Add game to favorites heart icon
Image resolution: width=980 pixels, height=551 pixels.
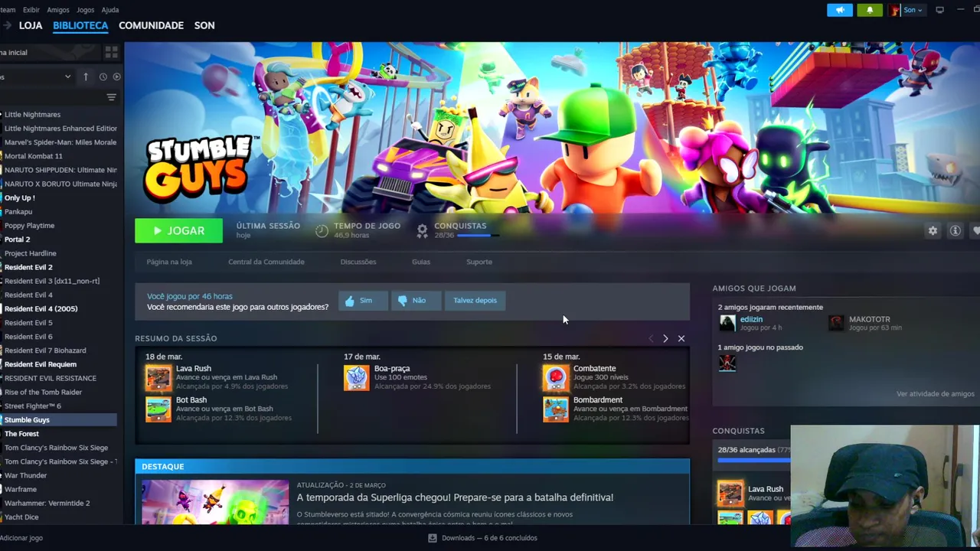click(976, 230)
